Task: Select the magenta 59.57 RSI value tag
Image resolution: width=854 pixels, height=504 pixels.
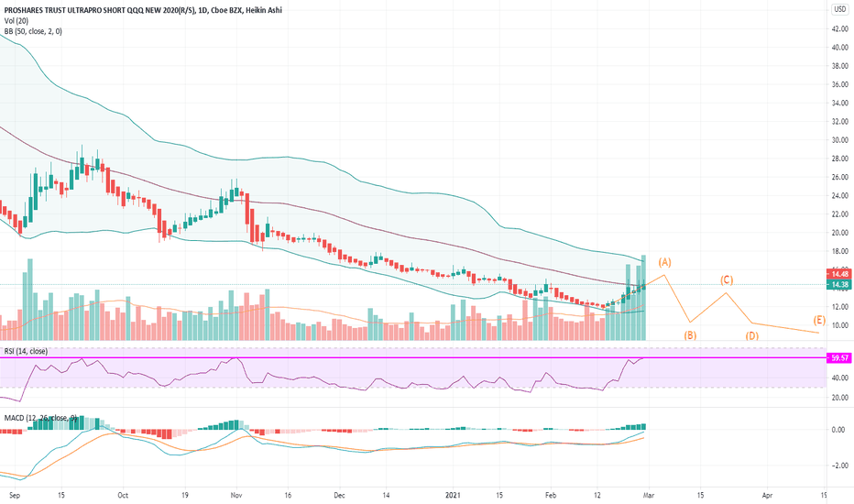Action: tap(839, 358)
